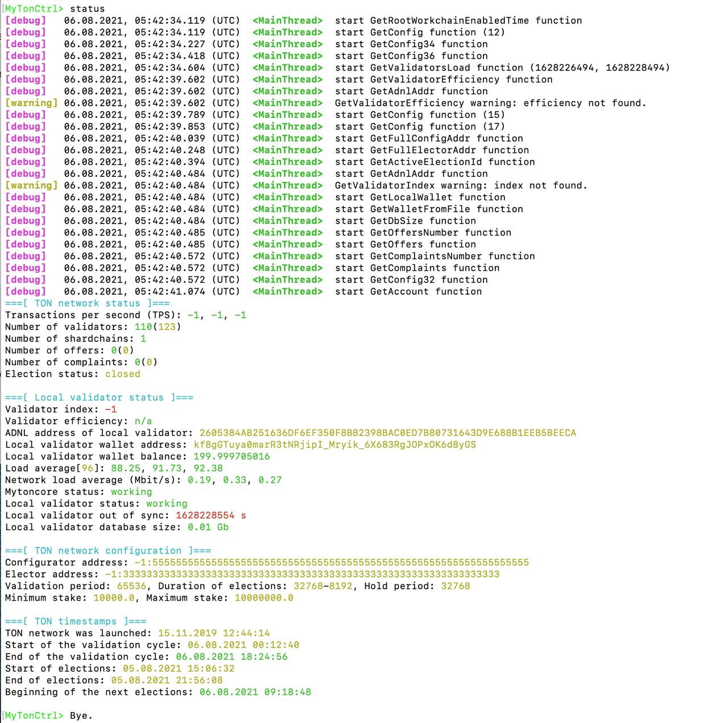The width and height of the screenshot is (728, 723).
Task: Click 'start GetValidatorsLoad function' log line
Action: [502, 68]
